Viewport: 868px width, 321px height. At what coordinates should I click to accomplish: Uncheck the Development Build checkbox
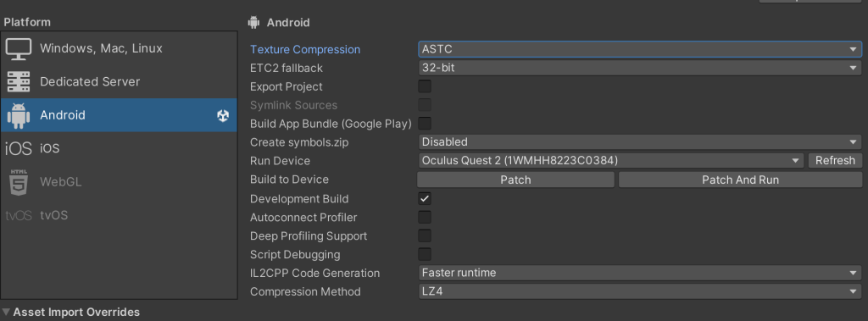(x=425, y=199)
